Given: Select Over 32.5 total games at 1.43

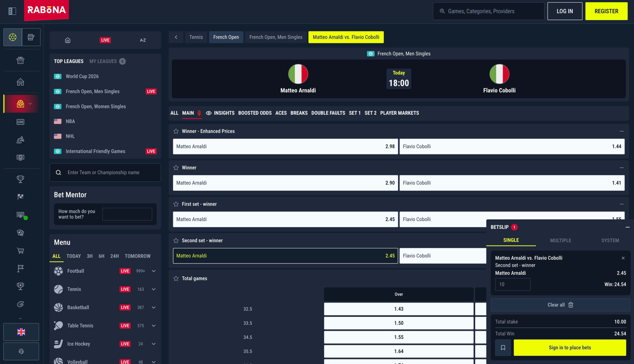Looking at the screenshot, I should [x=398, y=309].
